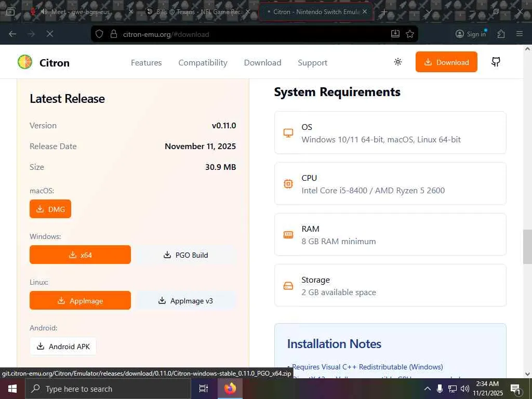
Task: Click the Latest Release heading
Action: (67, 99)
